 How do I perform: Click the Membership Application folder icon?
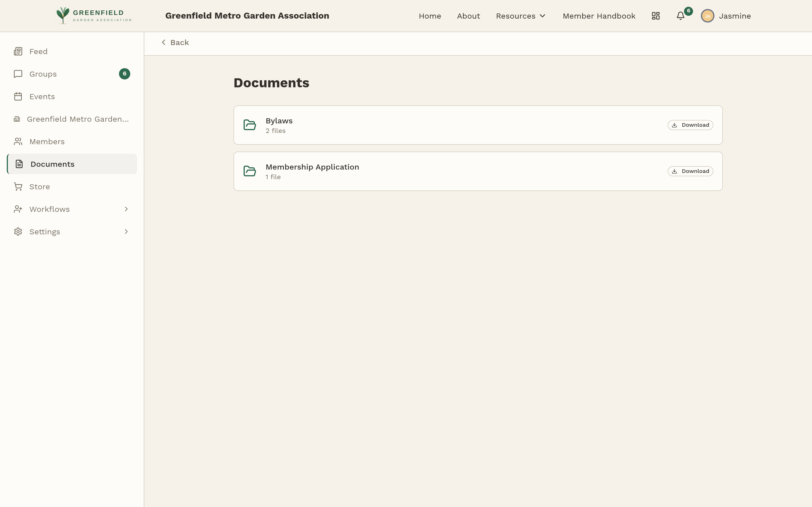click(x=250, y=171)
